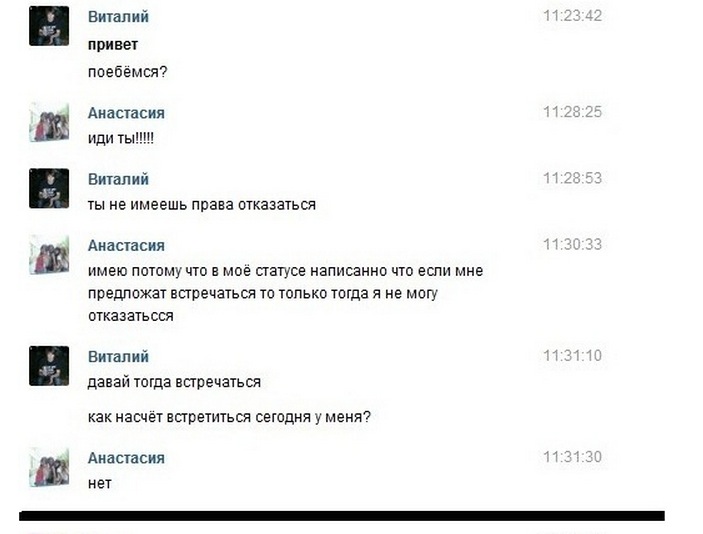
Task: Click Виталий name link at 11:28:53
Action: click(118, 179)
